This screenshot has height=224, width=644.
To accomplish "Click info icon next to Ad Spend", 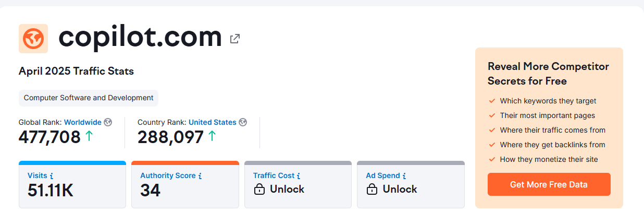I will (404, 176).
